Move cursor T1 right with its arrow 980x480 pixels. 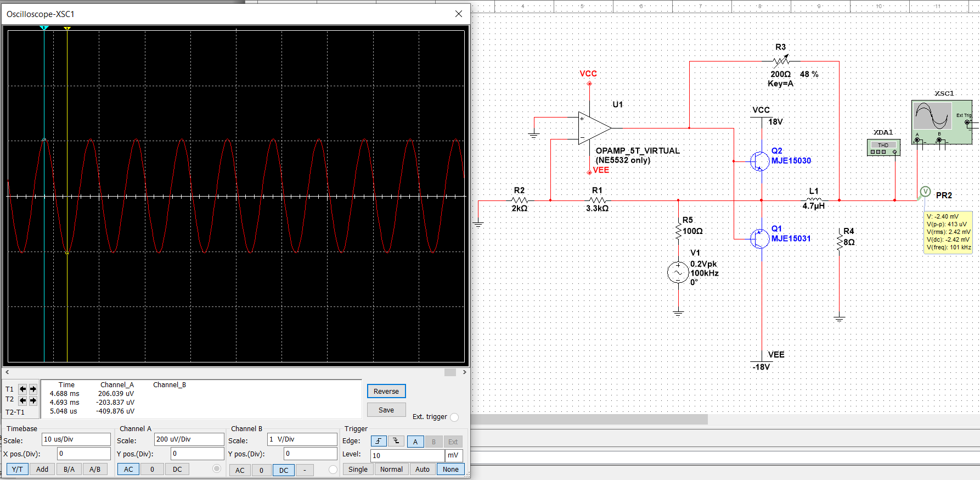coord(33,389)
